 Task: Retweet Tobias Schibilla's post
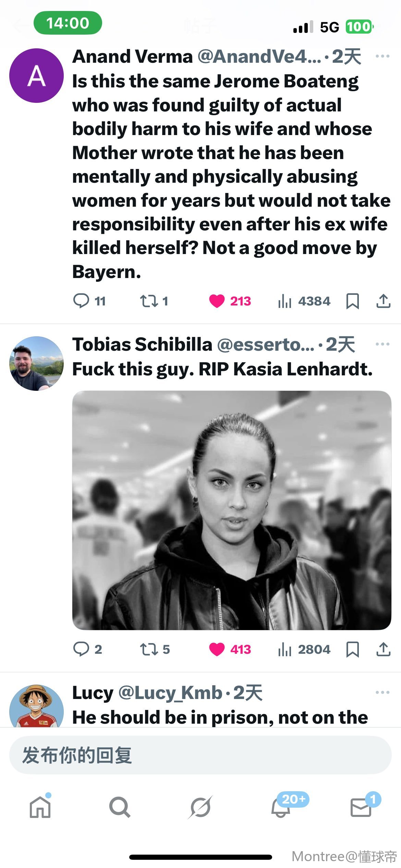pos(149,649)
